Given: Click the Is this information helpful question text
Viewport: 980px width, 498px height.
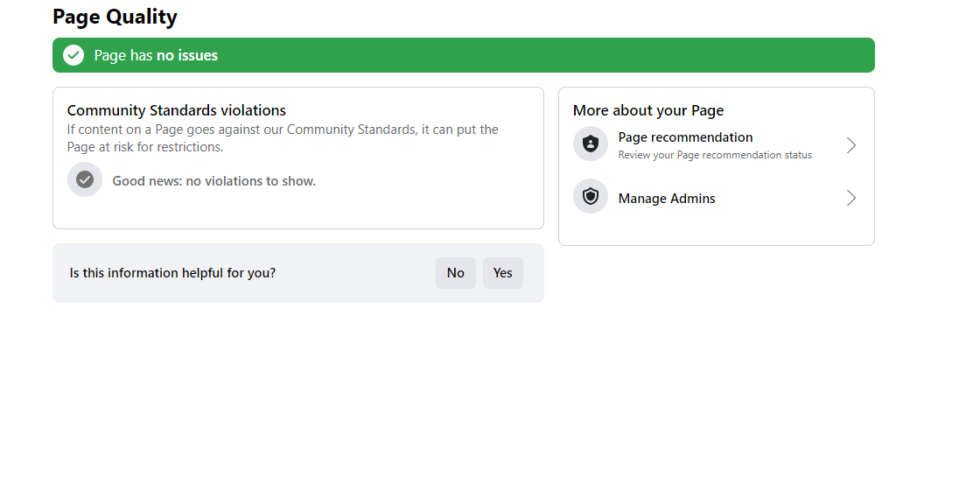Looking at the screenshot, I should click(172, 273).
